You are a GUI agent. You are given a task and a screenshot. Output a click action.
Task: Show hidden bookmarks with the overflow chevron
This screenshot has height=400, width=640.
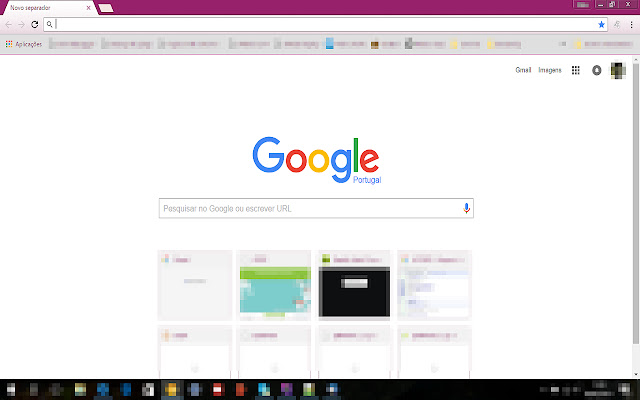click(x=563, y=44)
